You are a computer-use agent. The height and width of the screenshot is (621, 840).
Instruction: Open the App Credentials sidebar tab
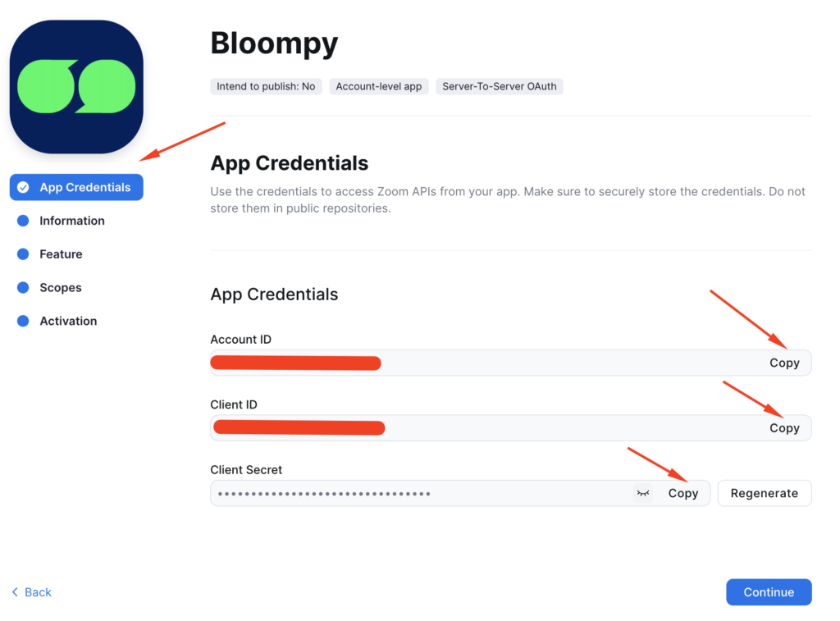click(84, 187)
